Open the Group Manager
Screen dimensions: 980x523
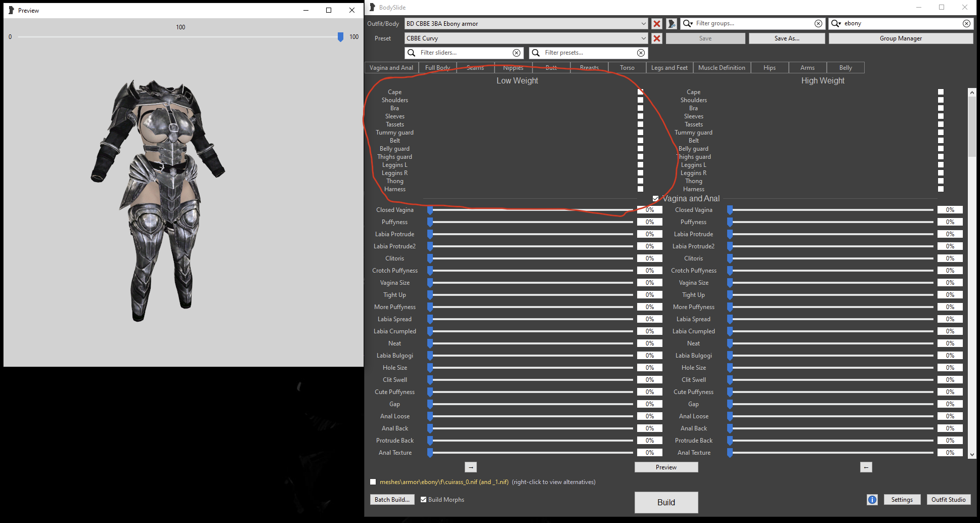(x=901, y=38)
